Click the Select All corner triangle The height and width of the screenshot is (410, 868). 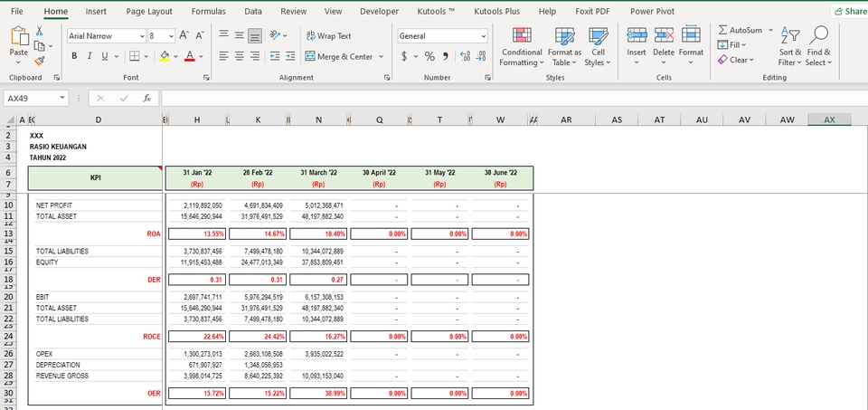tap(9, 119)
